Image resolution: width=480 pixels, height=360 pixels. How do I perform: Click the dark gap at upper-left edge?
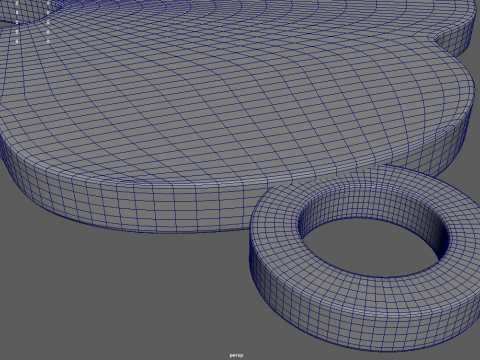(7, 24)
